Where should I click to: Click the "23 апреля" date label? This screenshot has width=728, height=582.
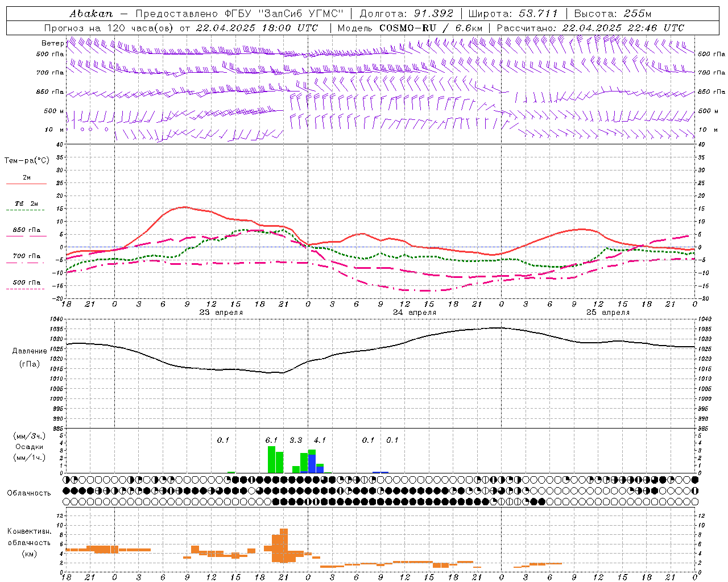tap(221, 313)
